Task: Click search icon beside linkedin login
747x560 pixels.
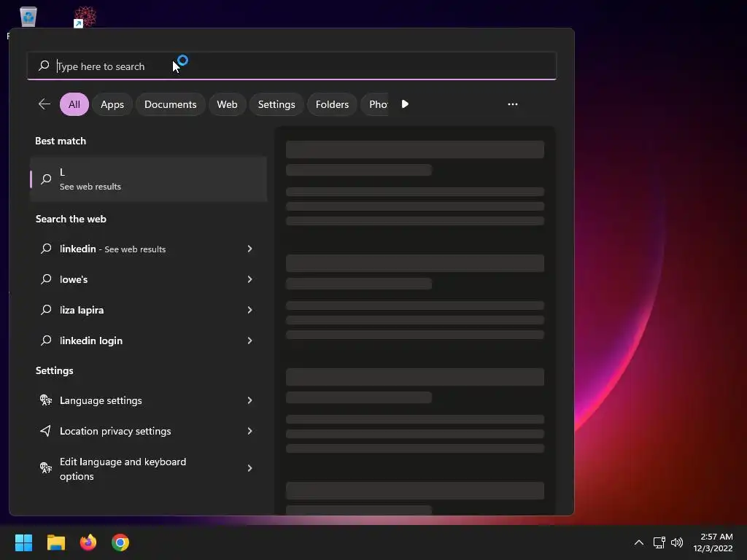Action: point(46,341)
